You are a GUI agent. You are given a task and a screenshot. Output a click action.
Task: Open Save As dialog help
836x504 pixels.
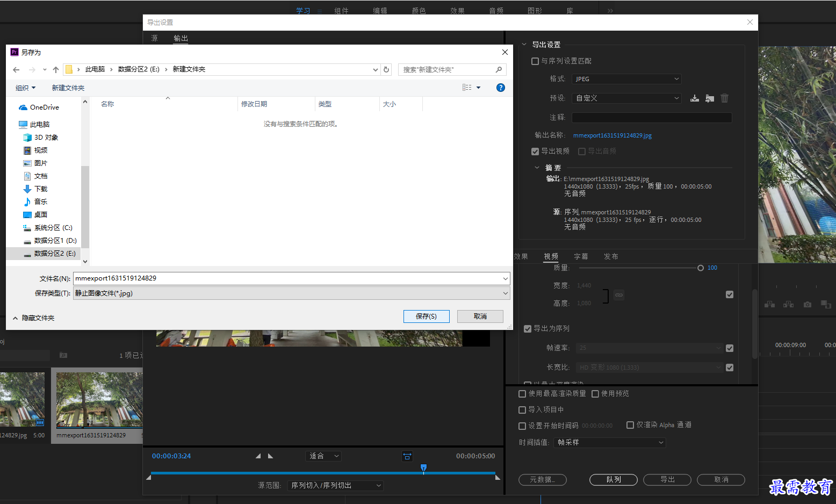(501, 88)
